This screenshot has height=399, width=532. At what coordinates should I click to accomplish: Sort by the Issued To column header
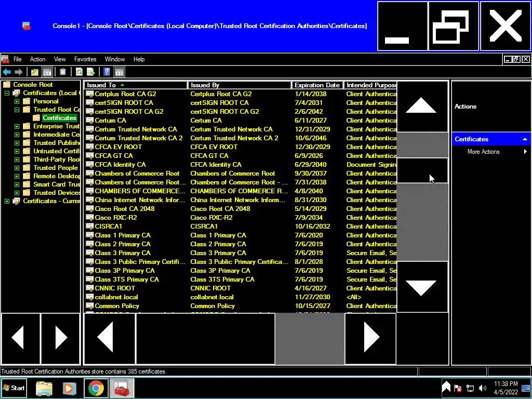[136, 85]
